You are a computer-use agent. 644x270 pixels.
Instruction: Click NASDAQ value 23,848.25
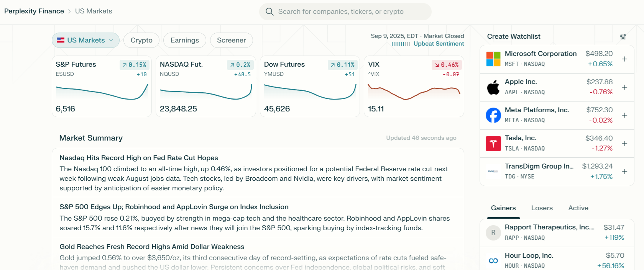pos(178,109)
